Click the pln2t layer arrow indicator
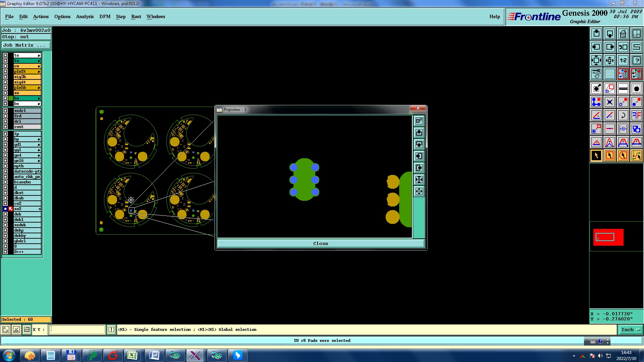Image resolution: width=644 pixels, height=362 pixels. (39, 71)
